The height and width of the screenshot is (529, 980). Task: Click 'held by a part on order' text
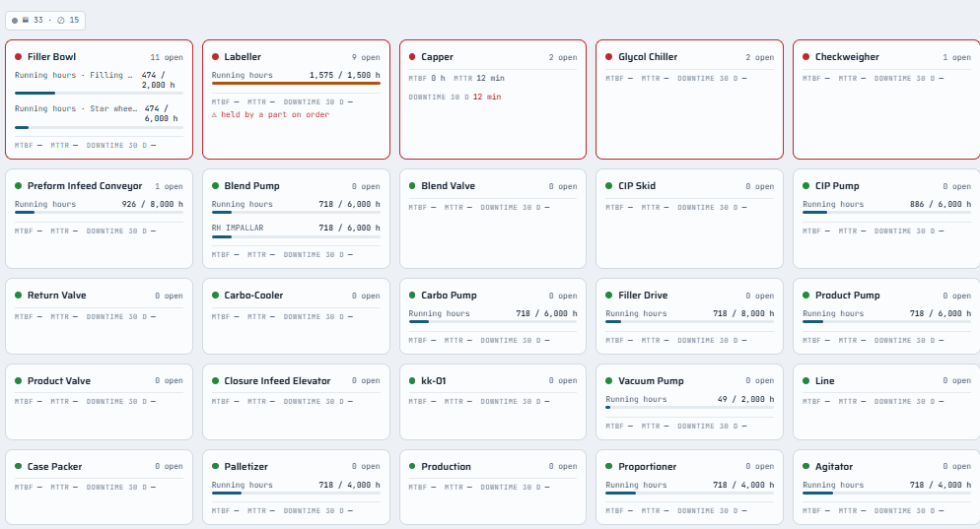tap(275, 115)
